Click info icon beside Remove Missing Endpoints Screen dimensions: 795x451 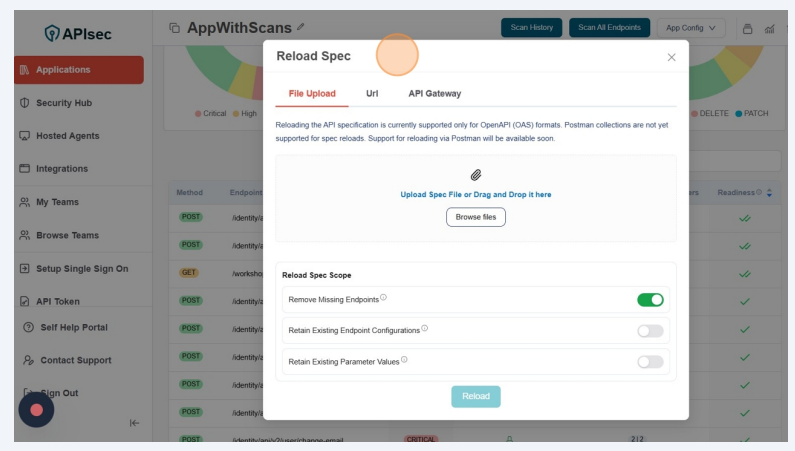point(383,297)
